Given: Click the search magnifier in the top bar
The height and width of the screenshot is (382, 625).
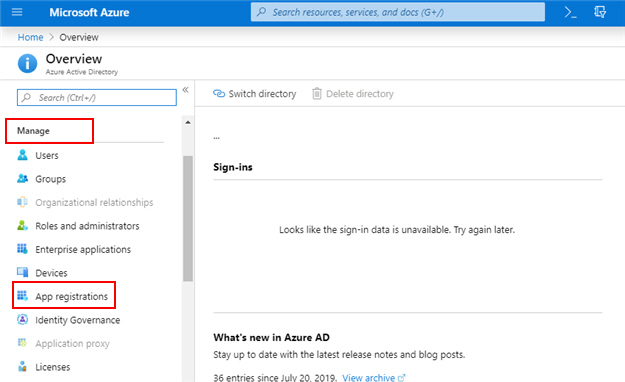Looking at the screenshot, I should 261,12.
